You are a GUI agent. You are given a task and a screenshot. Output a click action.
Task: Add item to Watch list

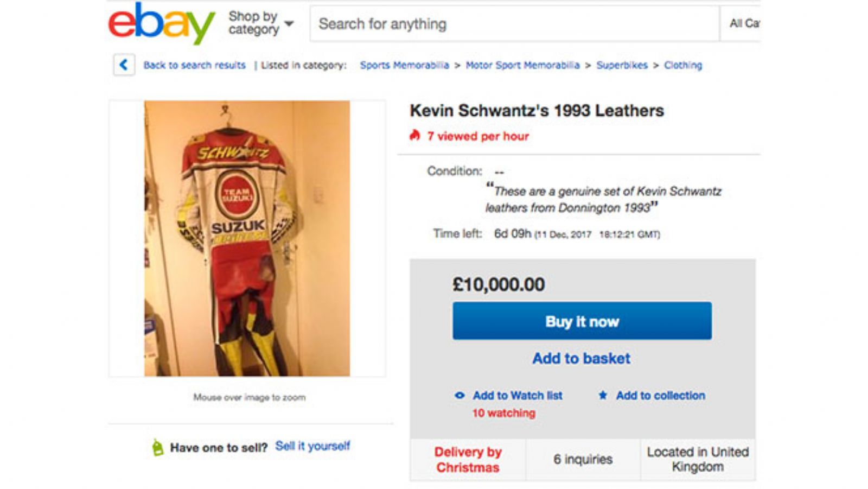point(517,396)
